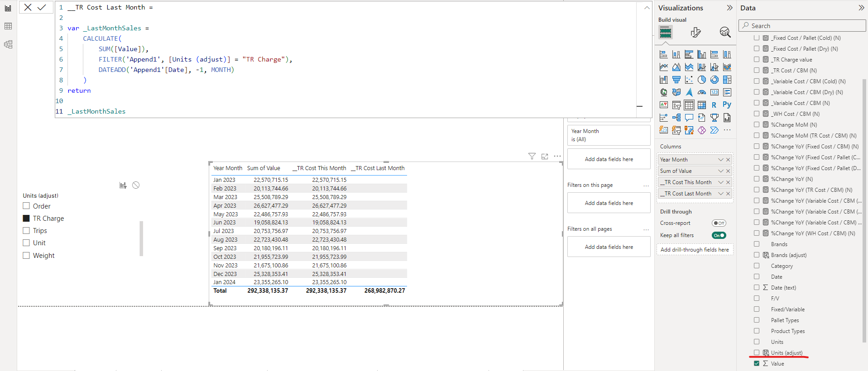
Task: Check the Trips slicer option
Action: (x=26, y=230)
